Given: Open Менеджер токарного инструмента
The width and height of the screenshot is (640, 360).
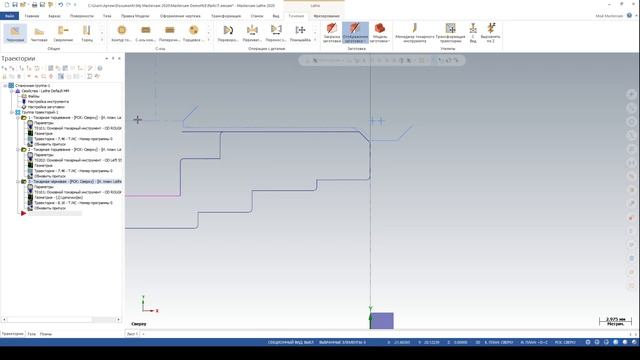Looking at the screenshot, I should [x=415, y=33].
